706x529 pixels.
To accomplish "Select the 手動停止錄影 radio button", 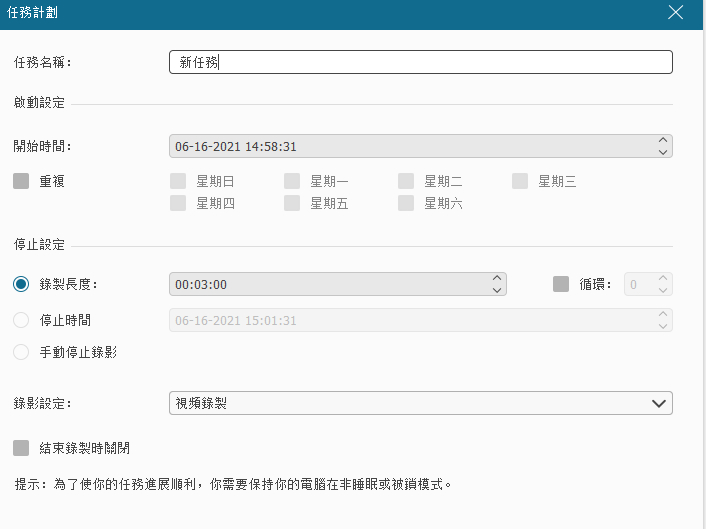I will click(21, 352).
